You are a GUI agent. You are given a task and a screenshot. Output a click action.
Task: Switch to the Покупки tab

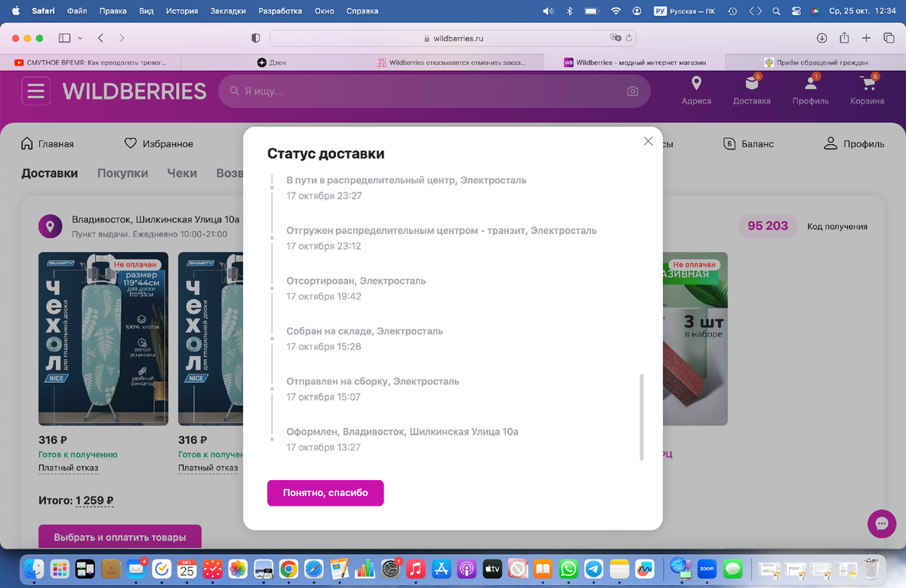[x=122, y=173]
